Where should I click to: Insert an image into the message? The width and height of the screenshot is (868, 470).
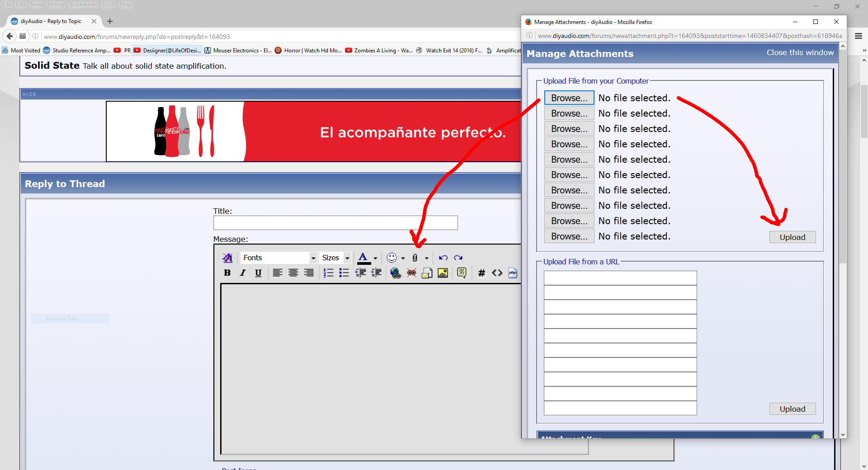pyautogui.click(x=443, y=273)
